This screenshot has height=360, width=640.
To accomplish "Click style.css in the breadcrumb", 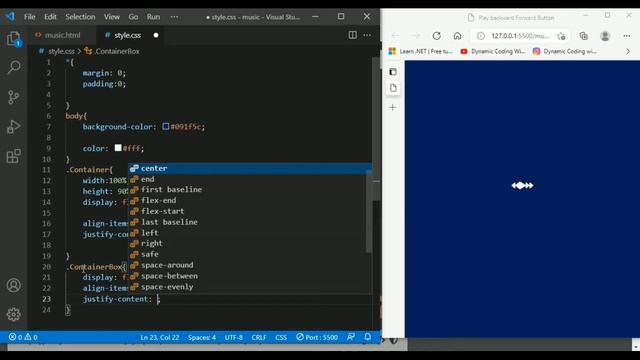I will click(61, 51).
